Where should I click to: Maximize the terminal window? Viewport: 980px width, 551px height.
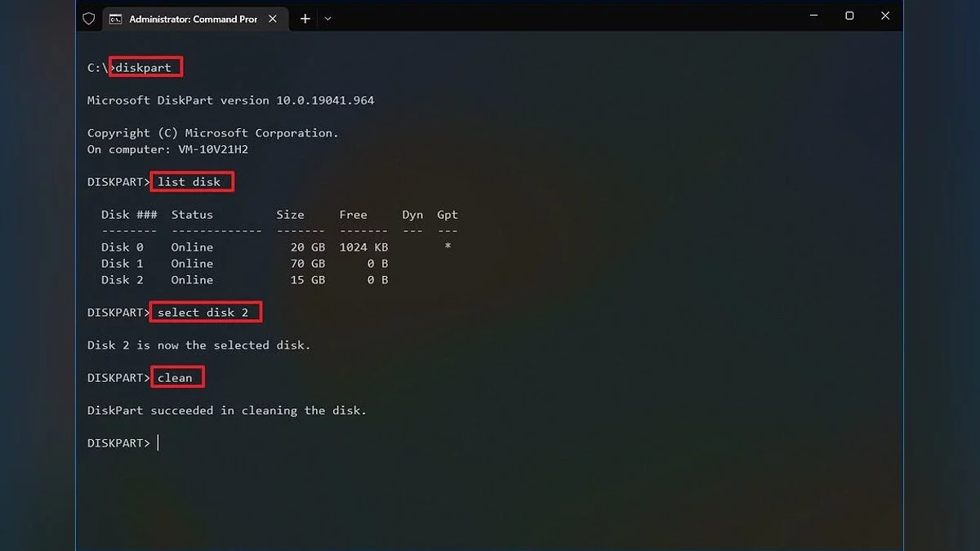point(849,16)
